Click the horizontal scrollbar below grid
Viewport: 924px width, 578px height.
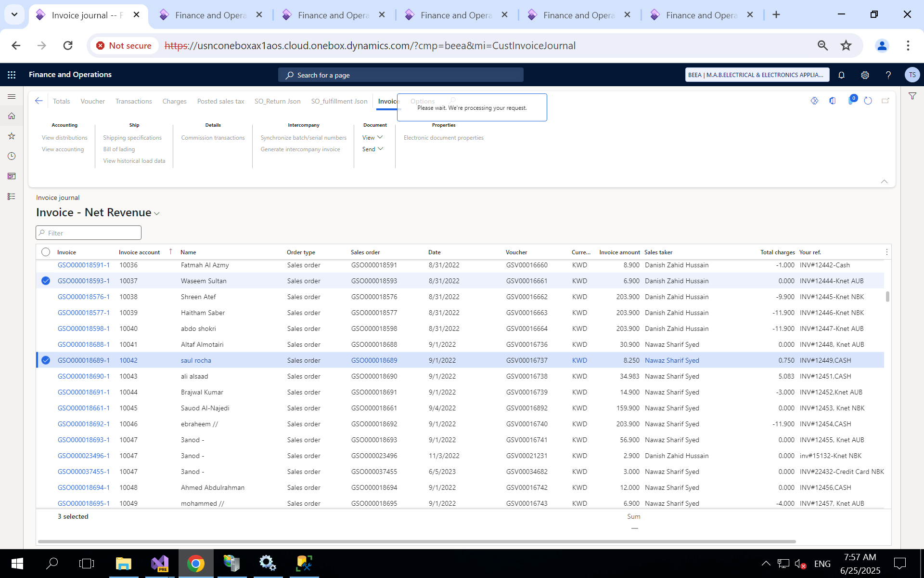tap(416, 541)
